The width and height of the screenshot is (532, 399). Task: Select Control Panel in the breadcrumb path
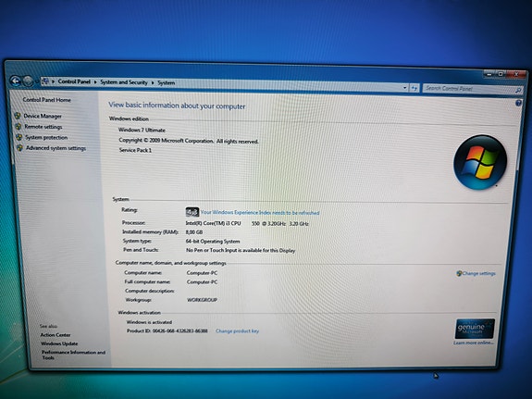pos(74,81)
